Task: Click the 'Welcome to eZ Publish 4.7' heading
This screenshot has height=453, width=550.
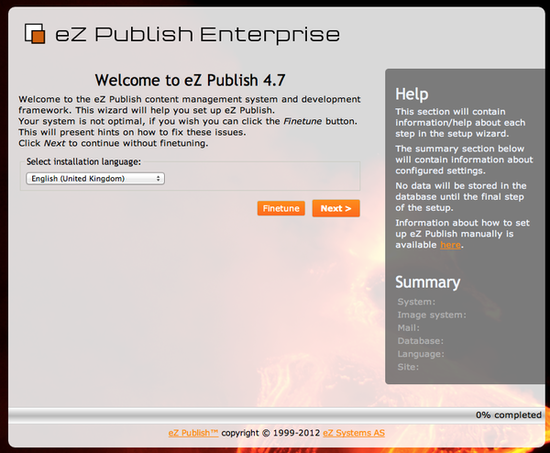Action: click(x=190, y=80)
